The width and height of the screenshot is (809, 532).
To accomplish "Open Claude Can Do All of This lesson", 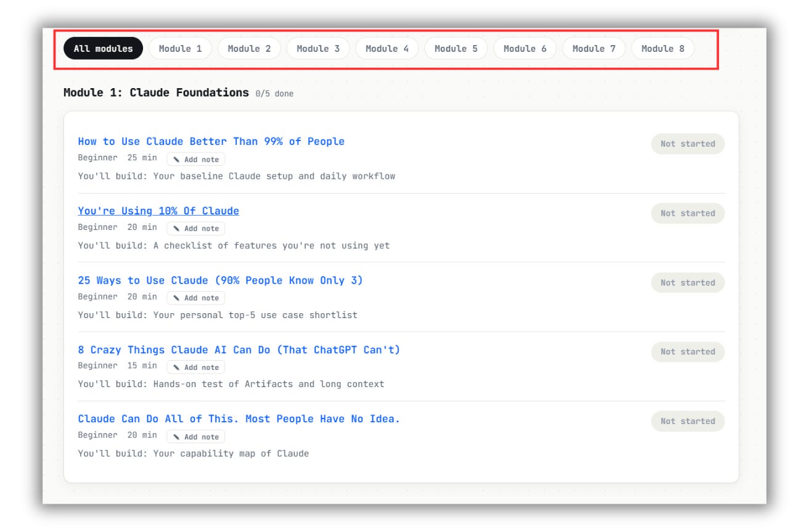I will (x=239, y=419).
